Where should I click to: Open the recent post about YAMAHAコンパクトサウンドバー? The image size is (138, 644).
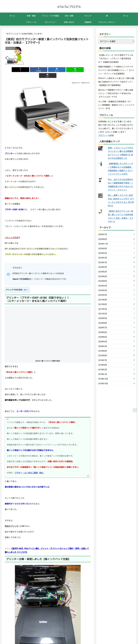click(116, 70)
